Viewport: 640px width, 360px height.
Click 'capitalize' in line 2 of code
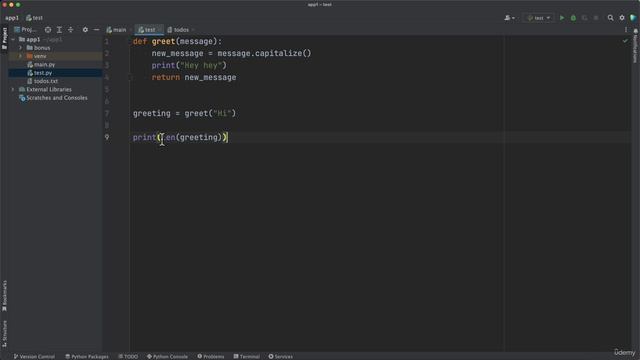coord(278,53)
